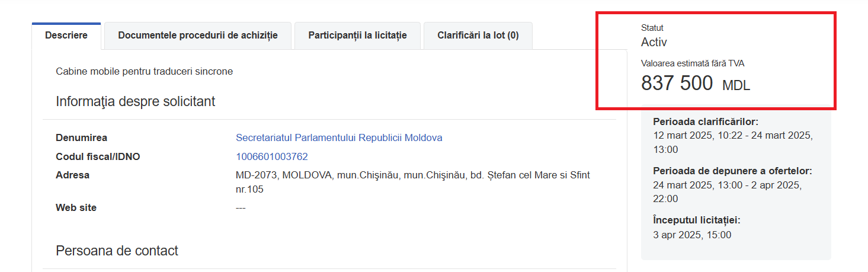Switch to the Descriere tab
This screenshot has height=272, width=868.
coord(66,36)
